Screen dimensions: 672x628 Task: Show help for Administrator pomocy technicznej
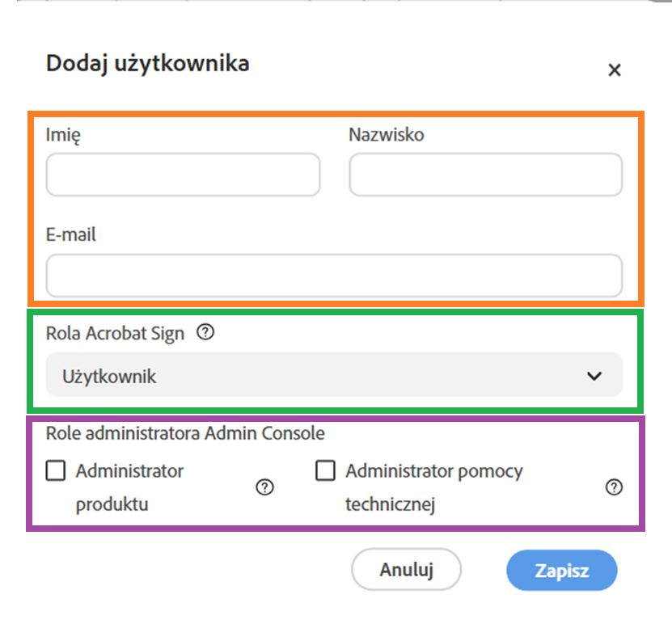click(615, 487)
